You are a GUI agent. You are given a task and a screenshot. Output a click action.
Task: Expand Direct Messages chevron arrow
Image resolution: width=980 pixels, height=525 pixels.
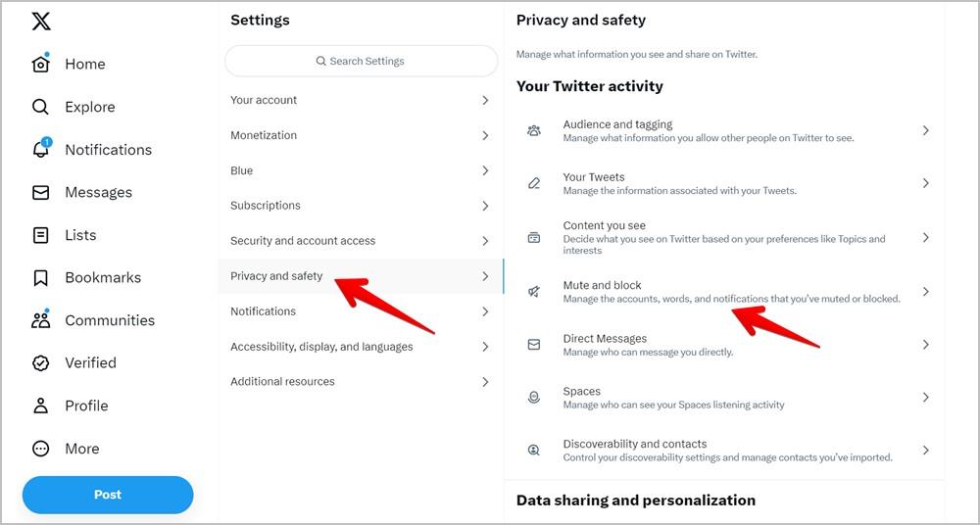point(926,345)
